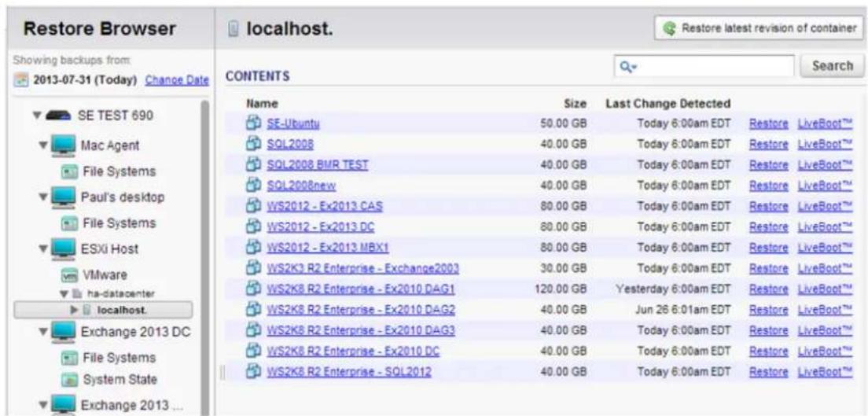Viewport: 868px width, 416px height.
Task: Click the VM icon beside Ex2010 DC
Action: tap(253, 351)
